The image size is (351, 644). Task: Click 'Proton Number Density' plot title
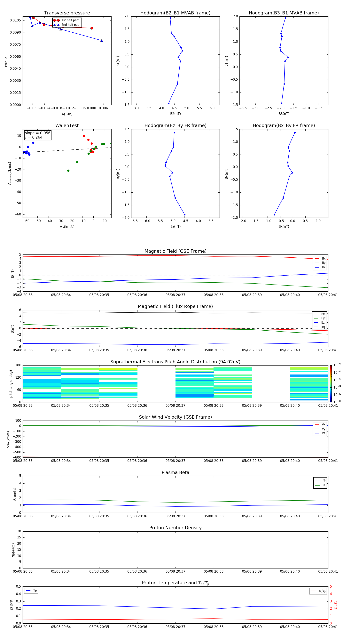[x=175, y=528]
